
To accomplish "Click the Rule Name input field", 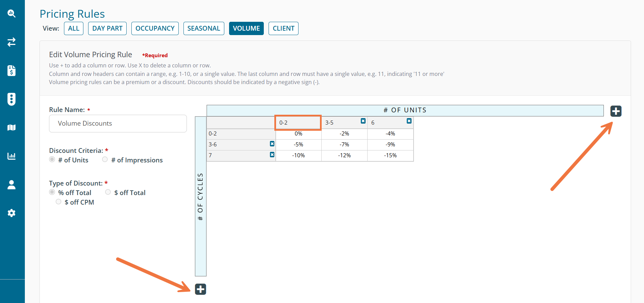I will 118,124.
